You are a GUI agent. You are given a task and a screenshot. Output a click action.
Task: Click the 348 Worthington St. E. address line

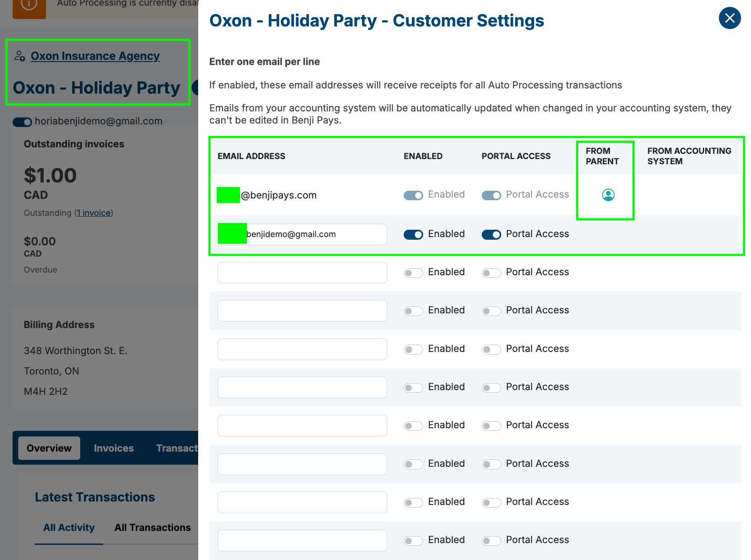75,351
